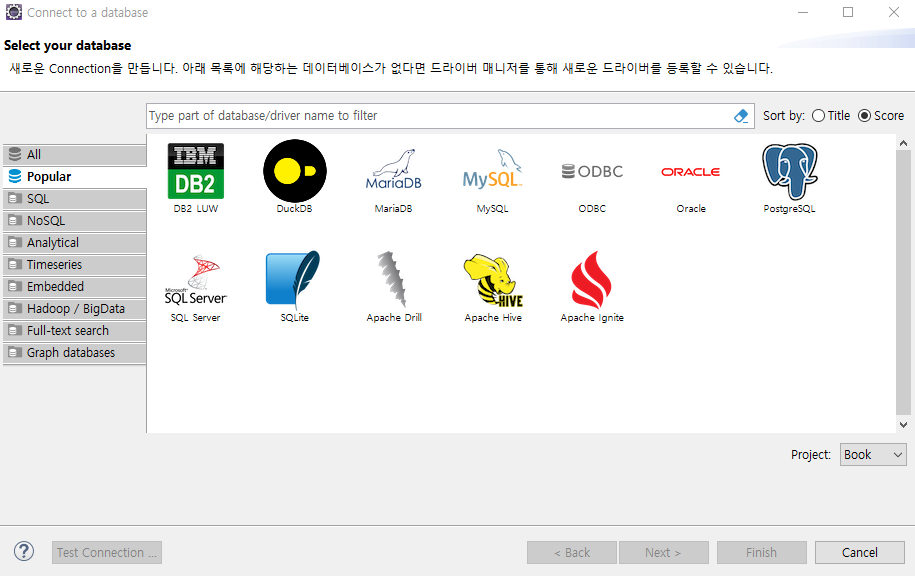Click the Test Connection button
Screen dimensions: 915x576
[107, 553]
